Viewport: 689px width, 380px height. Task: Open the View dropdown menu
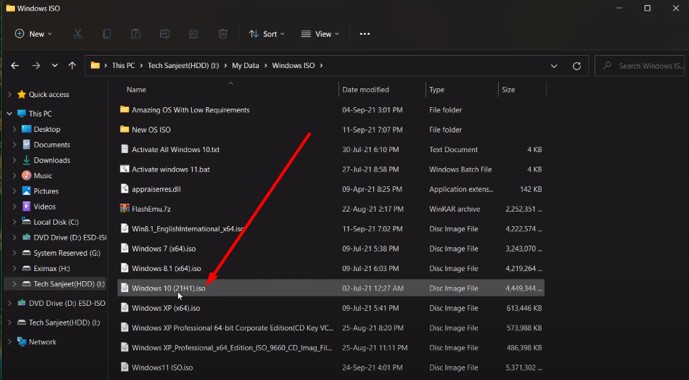[320, 34]
